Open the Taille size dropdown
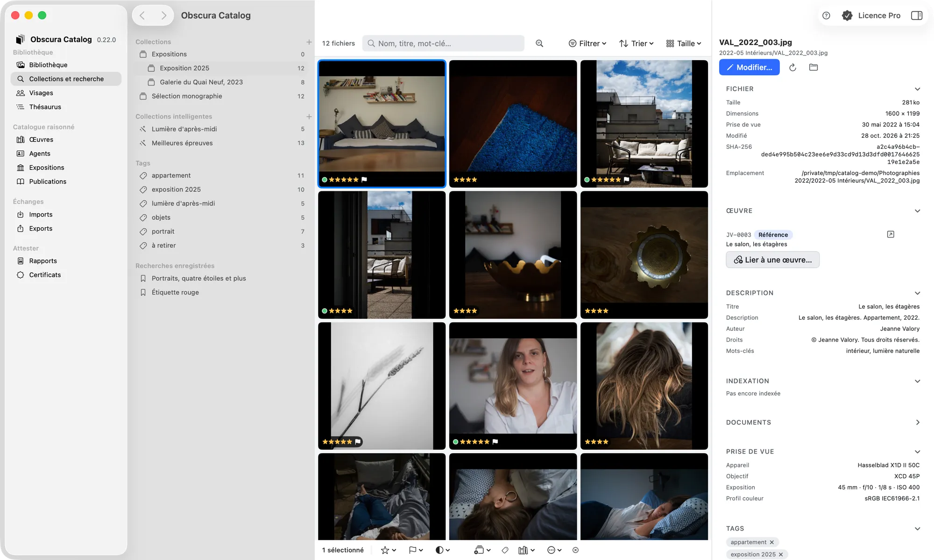Image resolution: width=934 pixels, height=560 pixels. click(684, 43)
